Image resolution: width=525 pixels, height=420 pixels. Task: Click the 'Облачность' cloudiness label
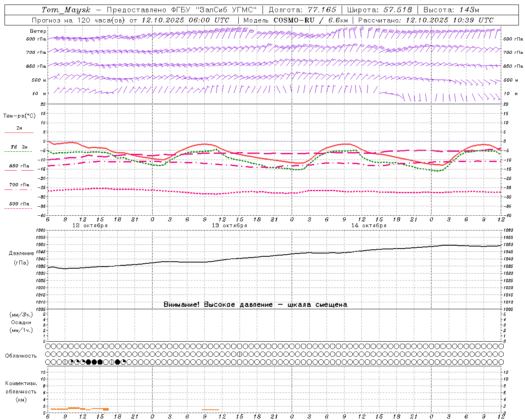(x=21, y=356)
